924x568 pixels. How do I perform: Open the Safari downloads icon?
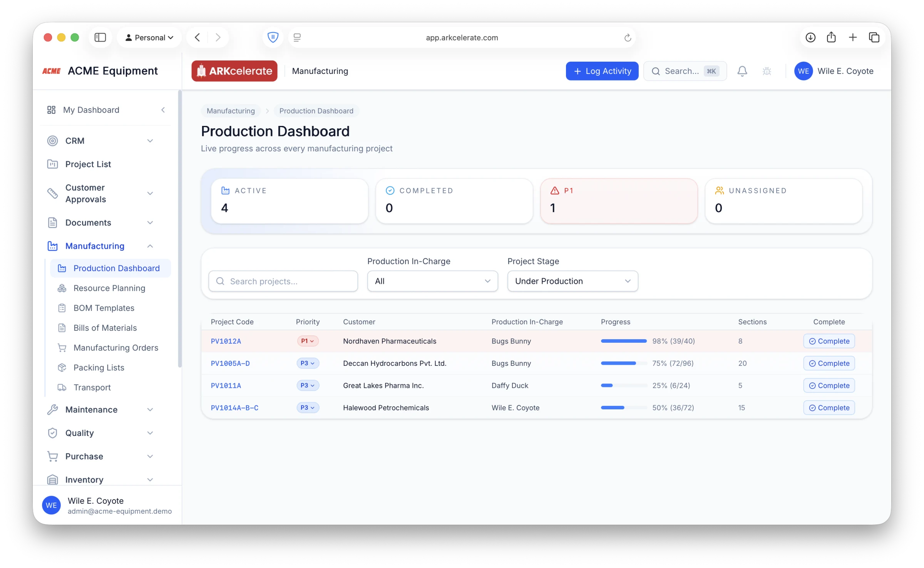click(810, 37)
